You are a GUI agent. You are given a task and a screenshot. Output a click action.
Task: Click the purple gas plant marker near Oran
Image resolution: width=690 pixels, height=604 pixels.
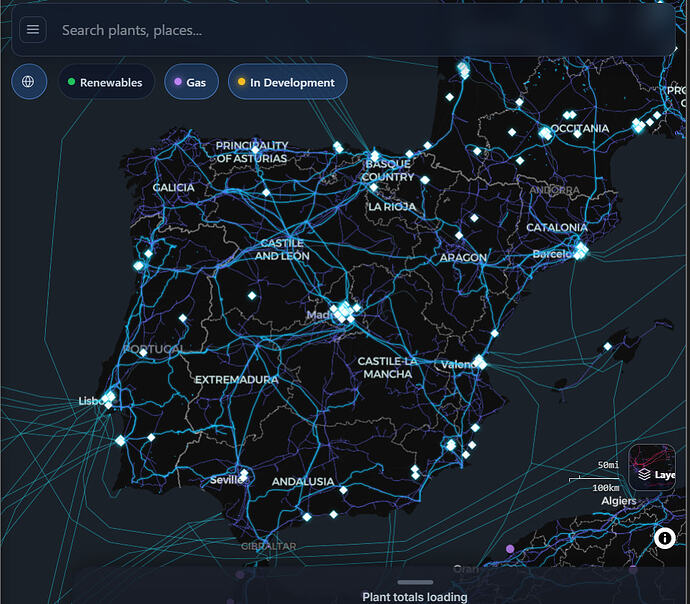tap(510, 549)
